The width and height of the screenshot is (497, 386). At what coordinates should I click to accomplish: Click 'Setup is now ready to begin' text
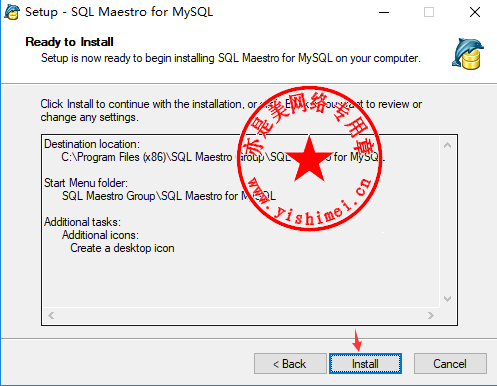[x=231, y=58]
